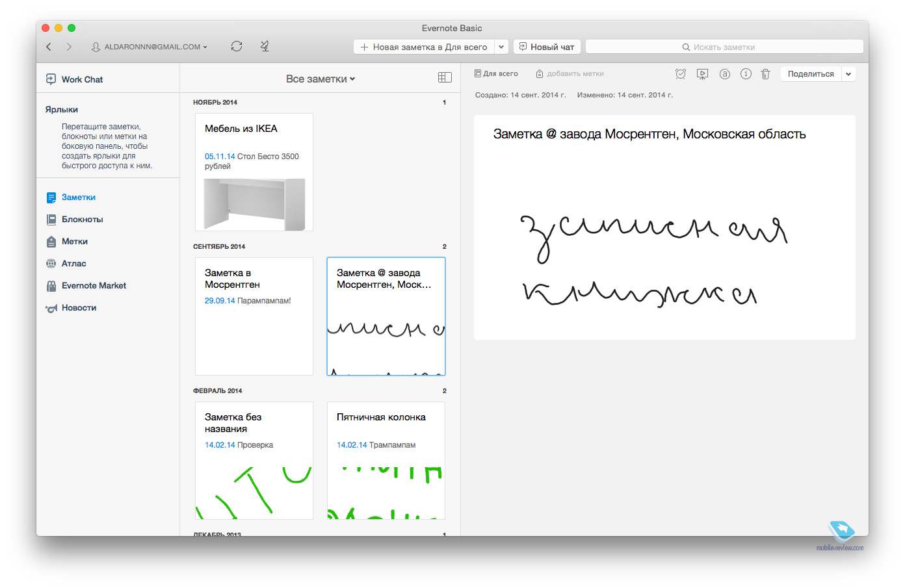Start presentation mode icon
Image resolution: width=905 pixels, height=588 pixels.
[x=702, y=74]
